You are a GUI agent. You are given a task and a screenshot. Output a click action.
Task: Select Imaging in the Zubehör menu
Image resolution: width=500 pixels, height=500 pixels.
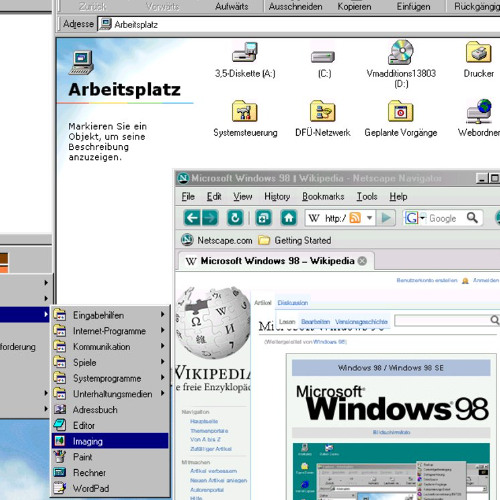pyautogui.click(x=110, y=441)
